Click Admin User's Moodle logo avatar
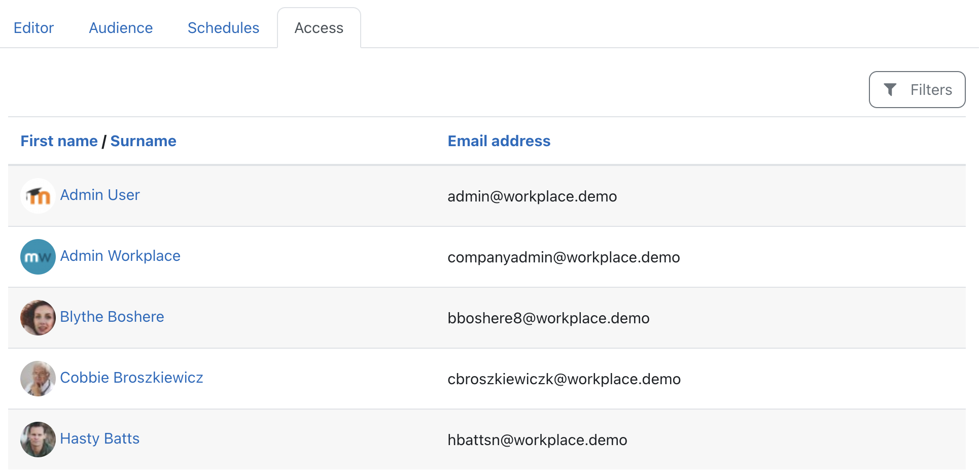Viewport: 980px width, 472px height. 38,196
